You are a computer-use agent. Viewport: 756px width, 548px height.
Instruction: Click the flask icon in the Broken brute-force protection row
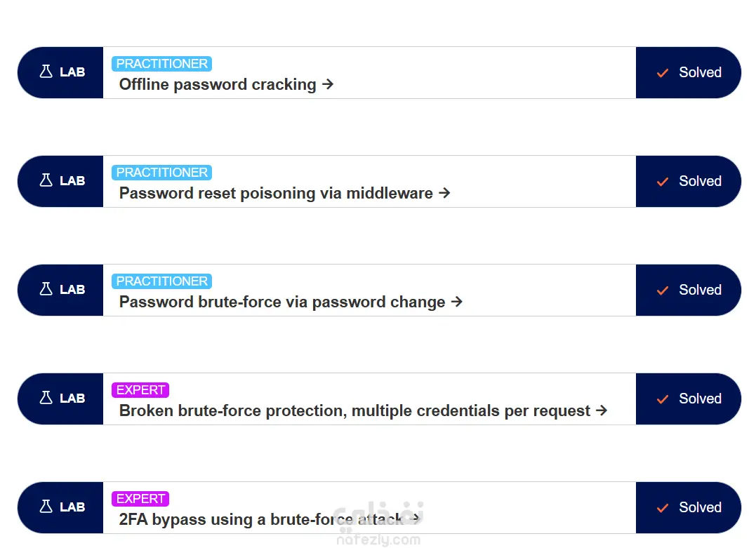coord(46,399)
